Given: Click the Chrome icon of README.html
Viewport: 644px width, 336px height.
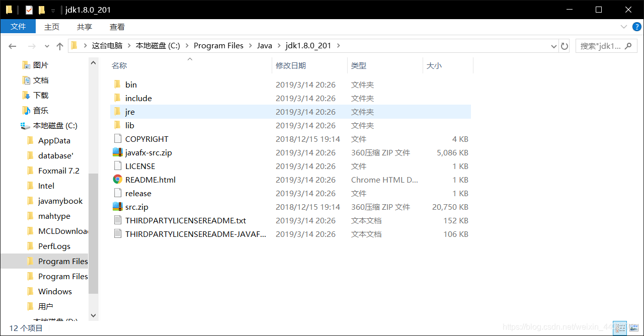Looking at the screenshot, I should click(x=118, y=179).
